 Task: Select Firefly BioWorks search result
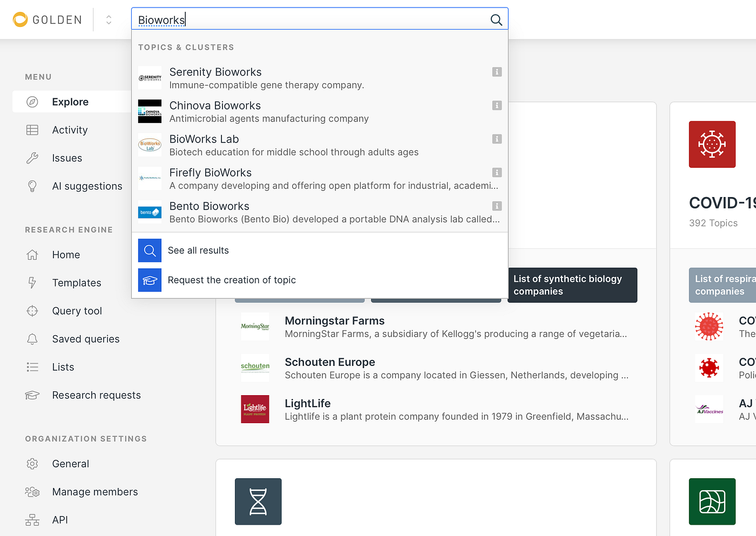click(x=320, y=179)
